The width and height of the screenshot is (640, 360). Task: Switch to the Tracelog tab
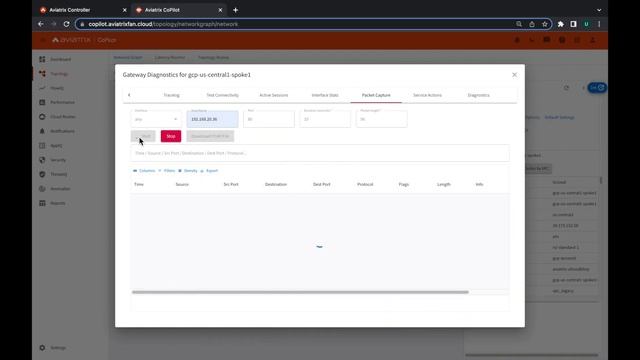point(171,95)
